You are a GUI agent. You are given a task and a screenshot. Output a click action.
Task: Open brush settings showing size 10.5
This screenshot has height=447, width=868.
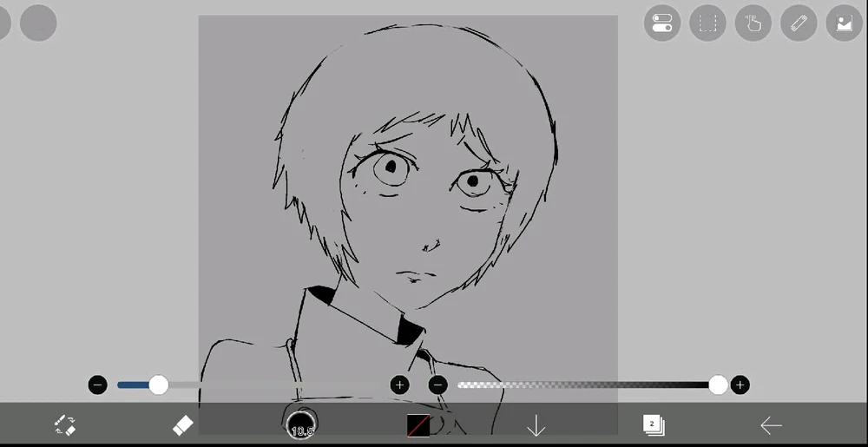[301, 424]
